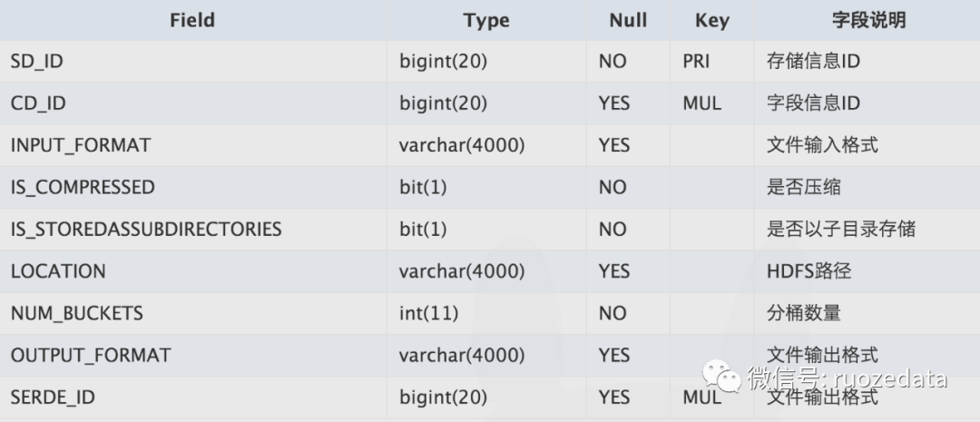This screenshot has width=980, height=422.
Task: Select the INPUT_FORMAT field cell
Action: (81, 145)
